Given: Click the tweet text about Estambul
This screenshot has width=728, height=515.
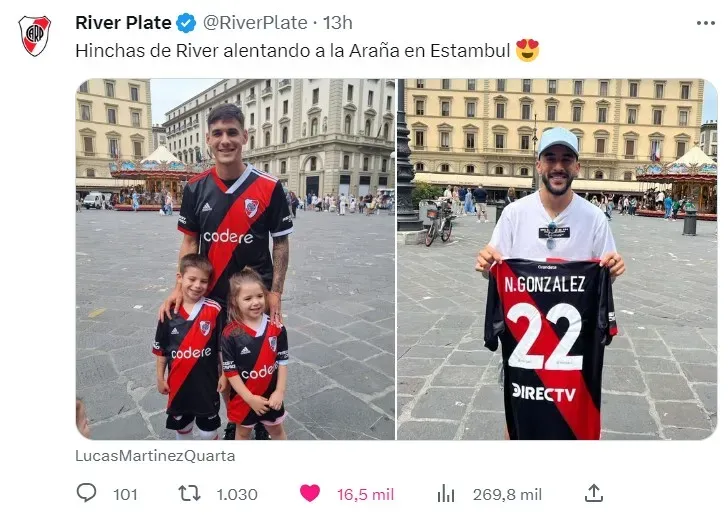Looking at the screenshot, I should pyautogui.click(x=292, y=51).
